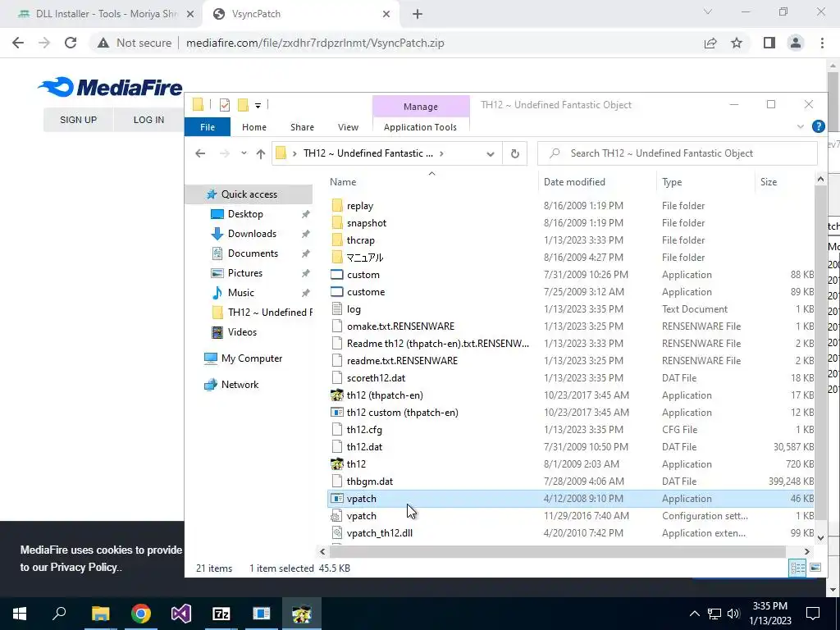Switch to details view layout
This screenshot has height=630, width=840.
point(797,568)
